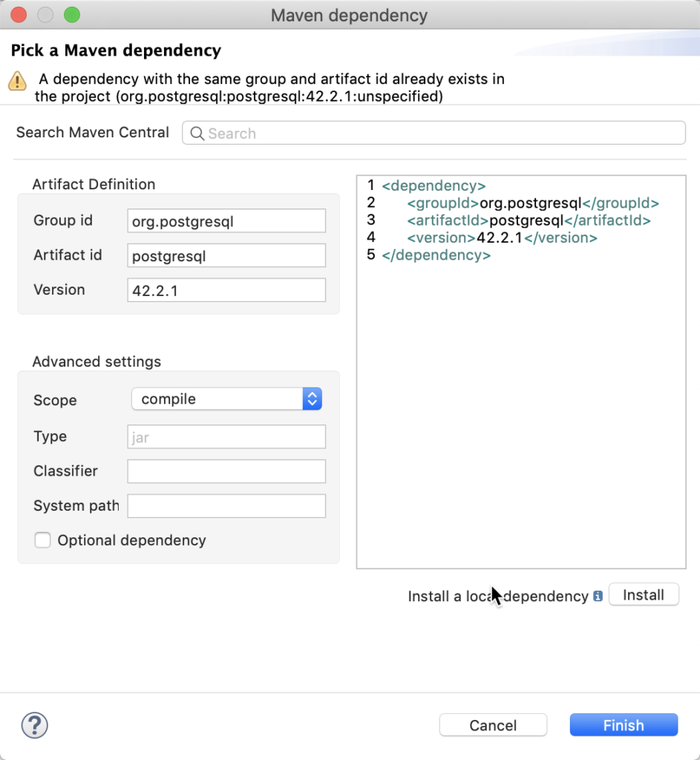Cancel the Maven dependency dialog
Image resolution: width=700 pixels, height=760 pixels.
(x=493, y=725)
